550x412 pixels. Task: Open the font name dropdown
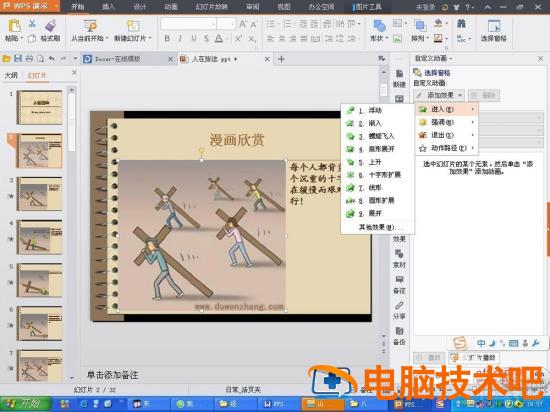pos(213,24)
